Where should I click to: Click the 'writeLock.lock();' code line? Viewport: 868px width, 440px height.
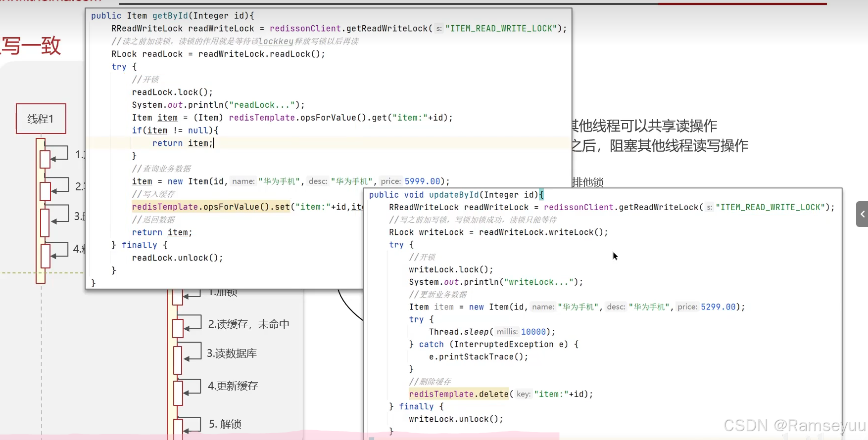click(451, 269)
